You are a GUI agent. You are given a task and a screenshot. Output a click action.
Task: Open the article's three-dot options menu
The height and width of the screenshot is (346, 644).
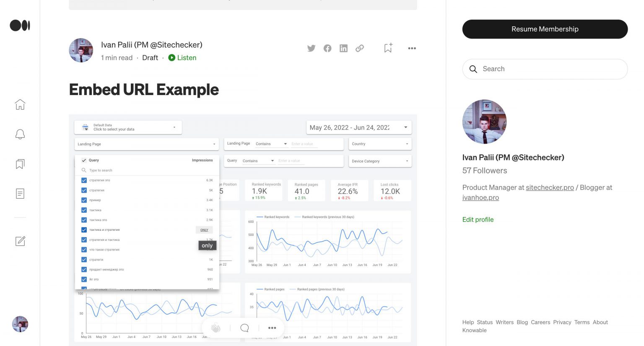coord(412,48)
